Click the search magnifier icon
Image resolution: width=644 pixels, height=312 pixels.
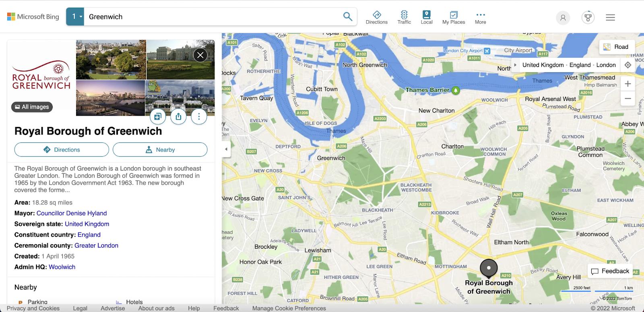pos(348,17)
